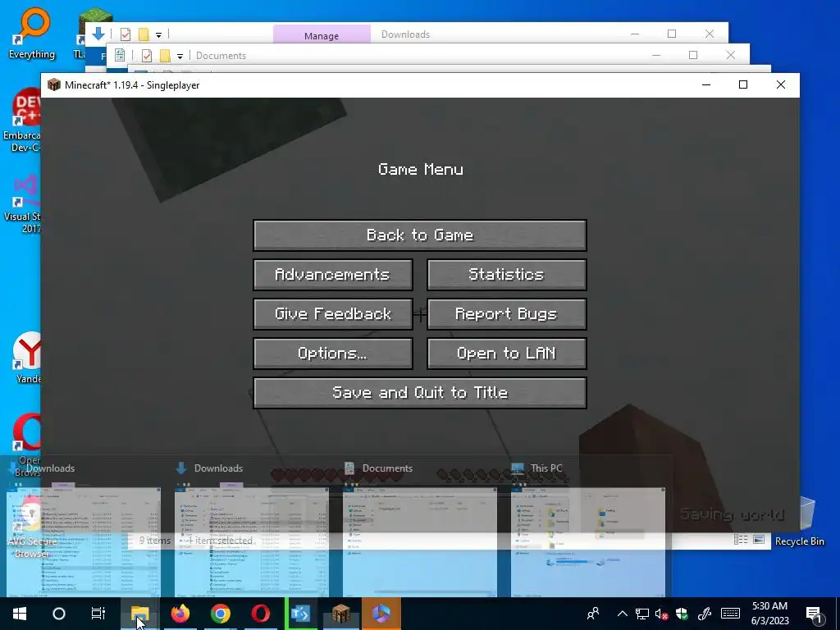This screenshot has height=630, width=840.
Task: Click muted volume icon in tray
Action: (x=662, y=614)
